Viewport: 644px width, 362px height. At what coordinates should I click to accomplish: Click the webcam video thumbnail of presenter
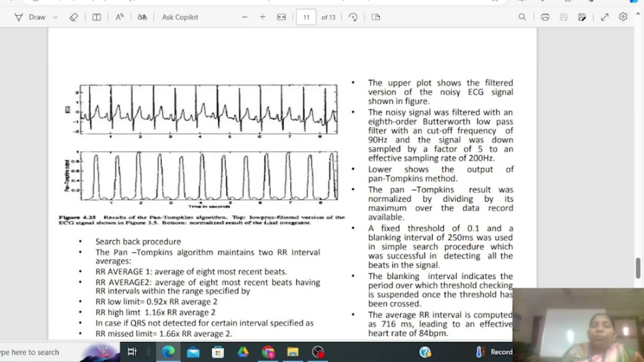[x=578, y=325]
